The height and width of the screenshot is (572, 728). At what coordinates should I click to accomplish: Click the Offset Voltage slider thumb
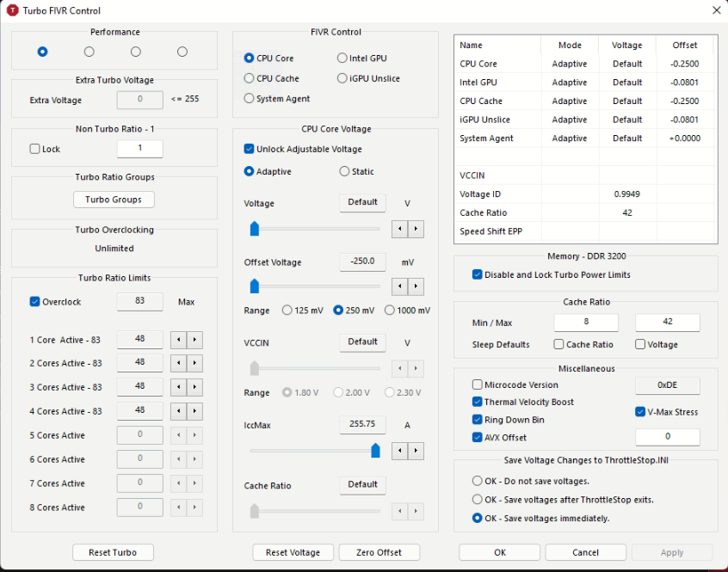coord(255,286)
